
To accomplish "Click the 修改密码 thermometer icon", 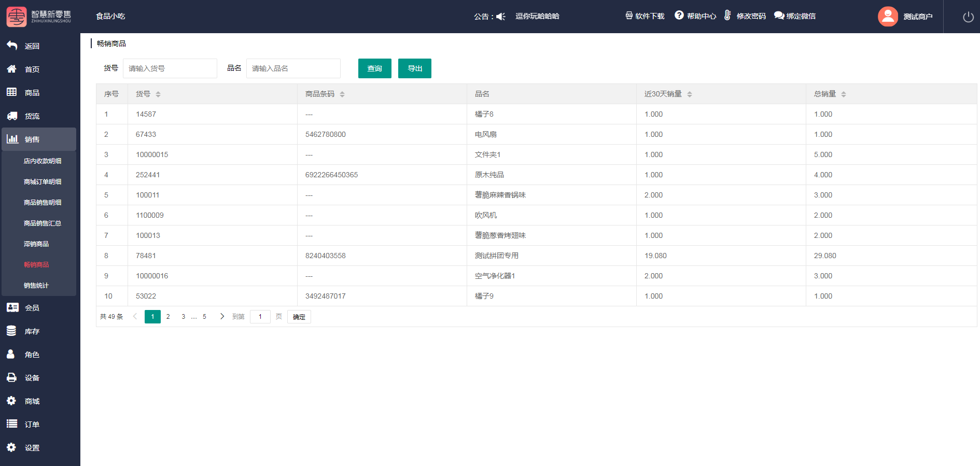I will tap(727, 15).
